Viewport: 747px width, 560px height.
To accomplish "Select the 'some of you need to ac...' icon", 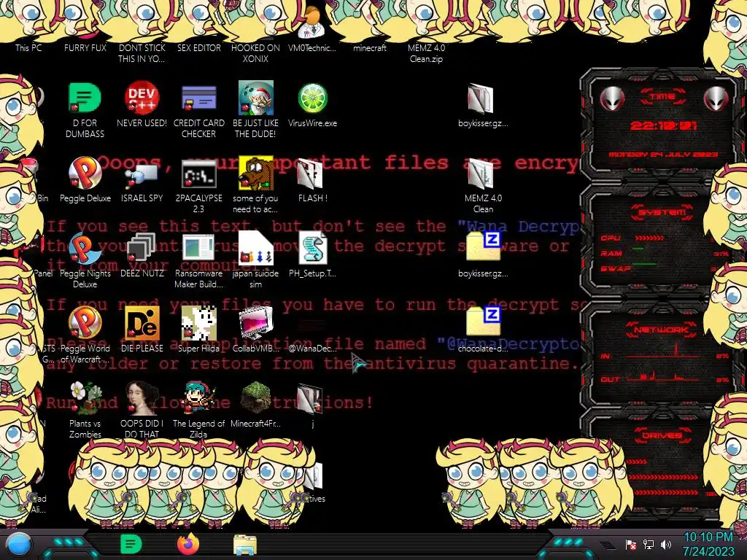I will click(x=256, y=174).
